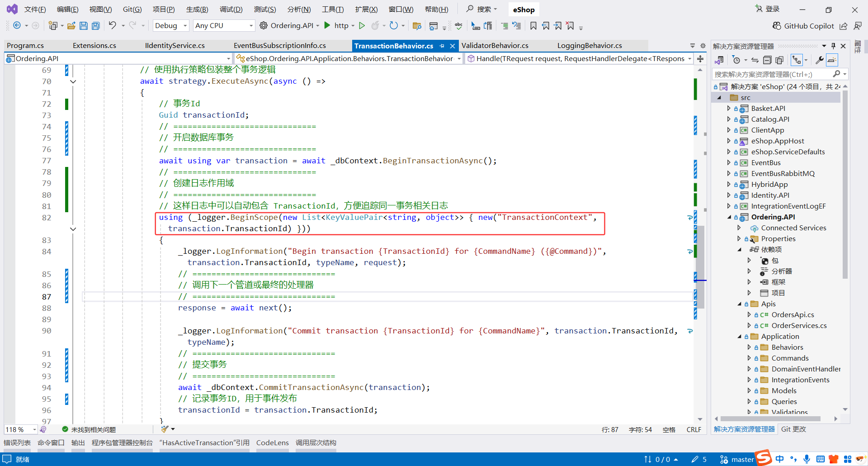
Task: Close the TransactionBehavior.cs tab
Action: point(453,46)
